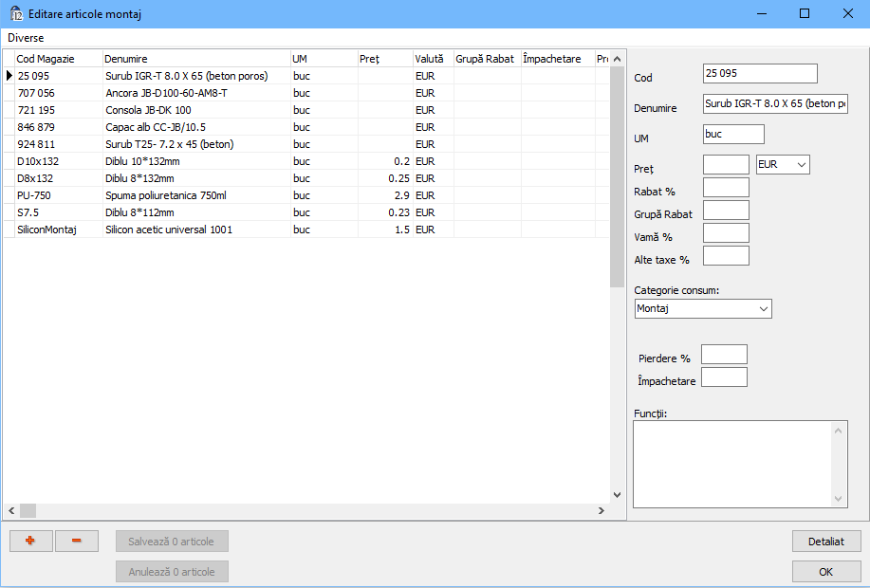Focus the Cod input field

(x=759, y=74)
